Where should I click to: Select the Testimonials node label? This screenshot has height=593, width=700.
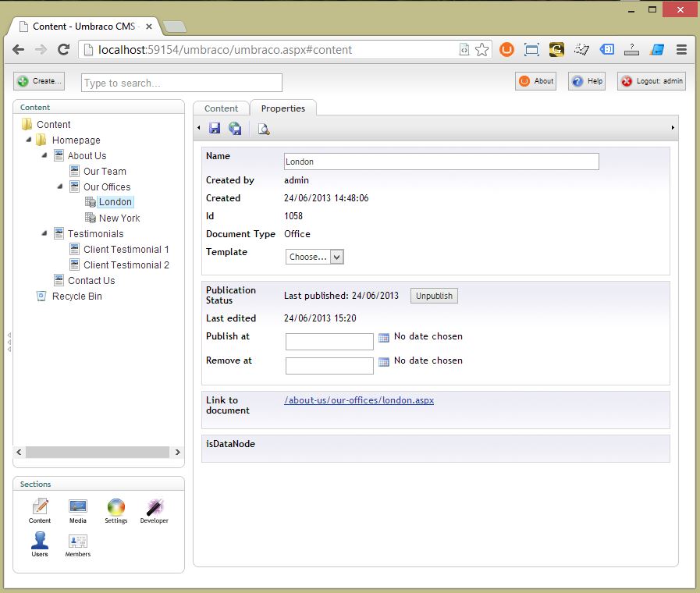tap(95, 234)
